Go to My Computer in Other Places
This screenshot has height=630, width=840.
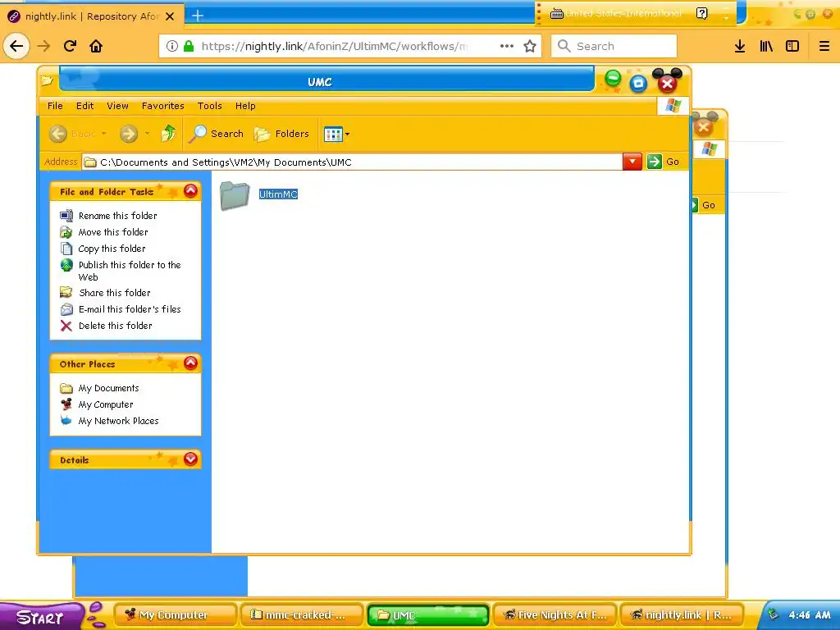tap(106, 405)
